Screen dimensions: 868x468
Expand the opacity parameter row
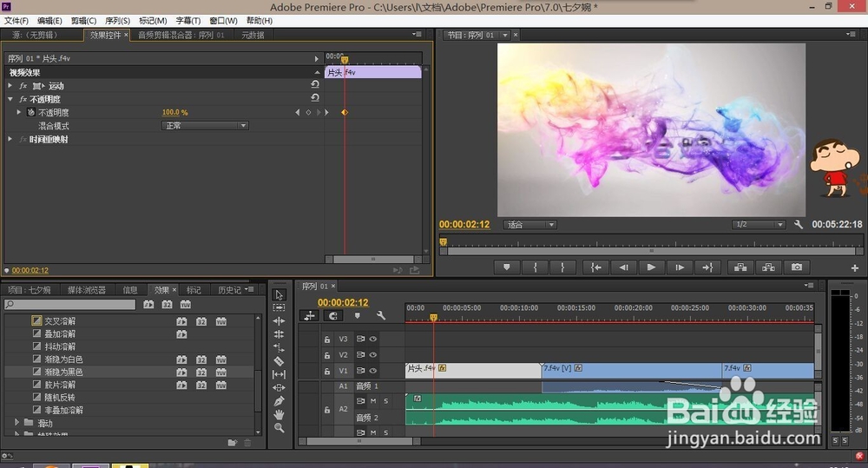click(x=19, y=112)
